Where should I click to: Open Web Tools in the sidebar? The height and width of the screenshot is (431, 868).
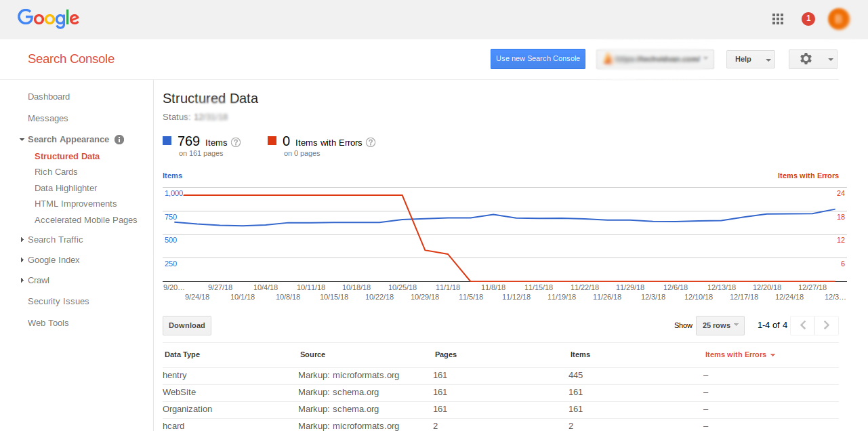(48, 323)
